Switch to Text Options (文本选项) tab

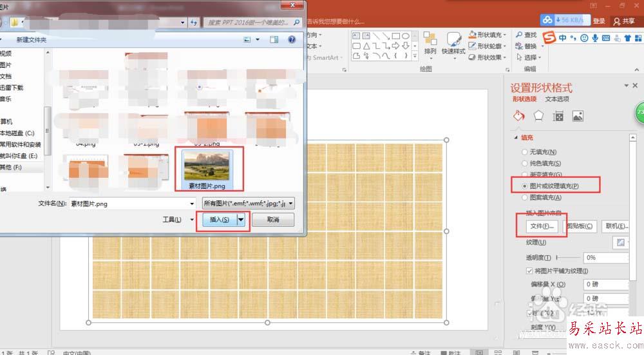(x=557, y=99)
